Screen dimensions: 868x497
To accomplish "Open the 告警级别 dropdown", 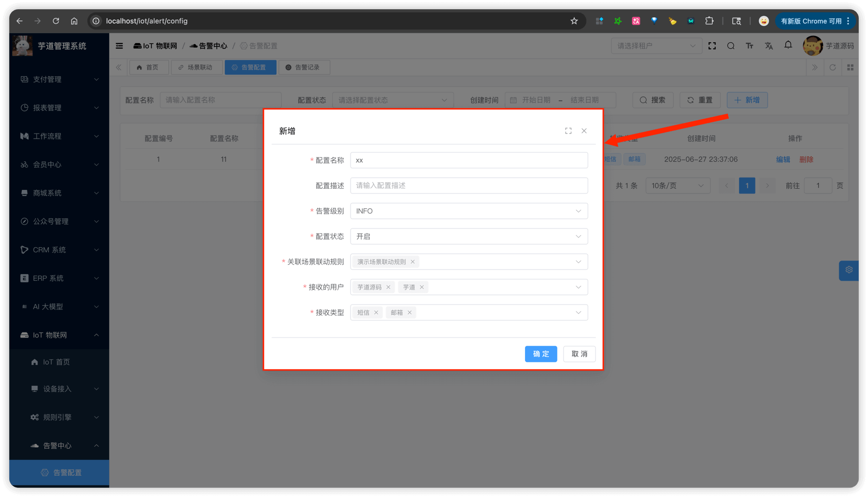I will [468, 211].
